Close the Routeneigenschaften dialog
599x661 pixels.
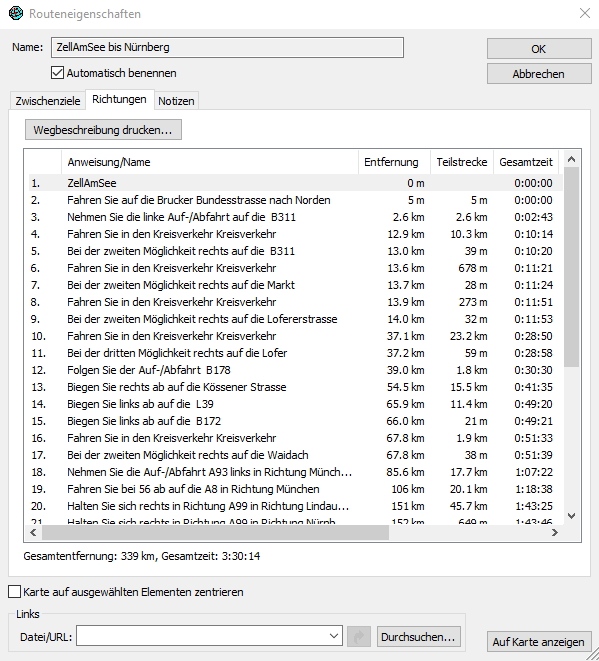pos(585,13)
